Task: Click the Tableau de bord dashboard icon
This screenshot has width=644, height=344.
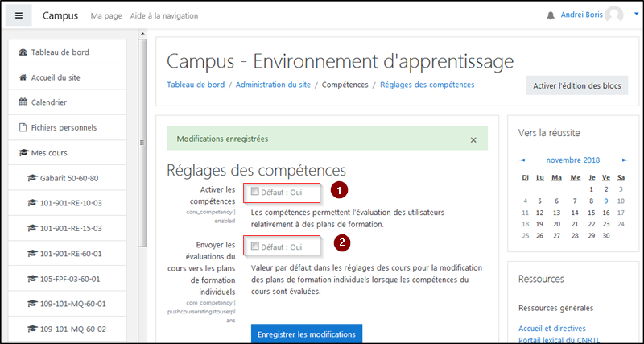Action: click(23, 52)
